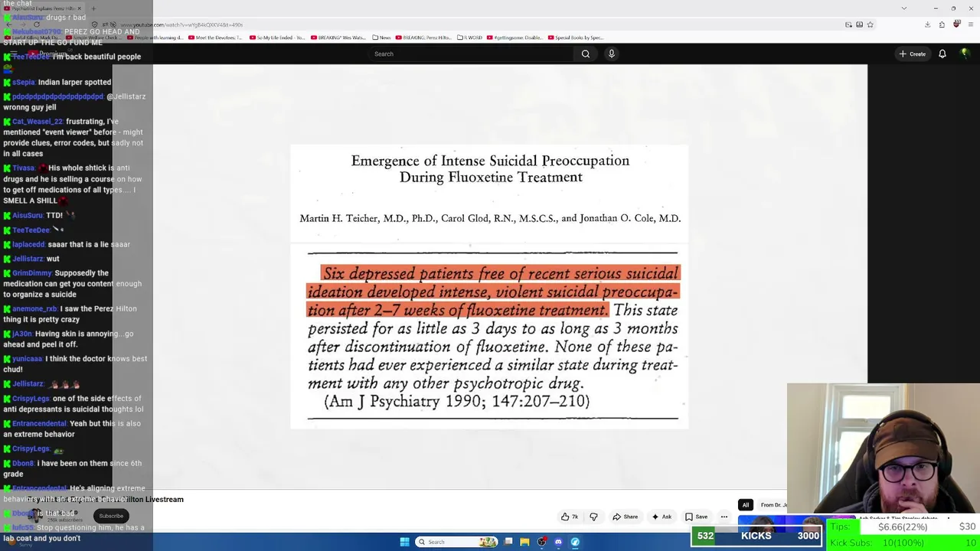Start voice search with the microphone icon
The height and width of the screenshot is (551, 980).
611,54
